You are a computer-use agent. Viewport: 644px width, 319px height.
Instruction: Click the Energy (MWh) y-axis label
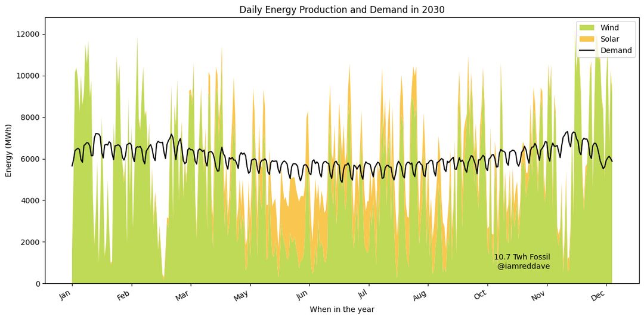(x=8, y=150)
